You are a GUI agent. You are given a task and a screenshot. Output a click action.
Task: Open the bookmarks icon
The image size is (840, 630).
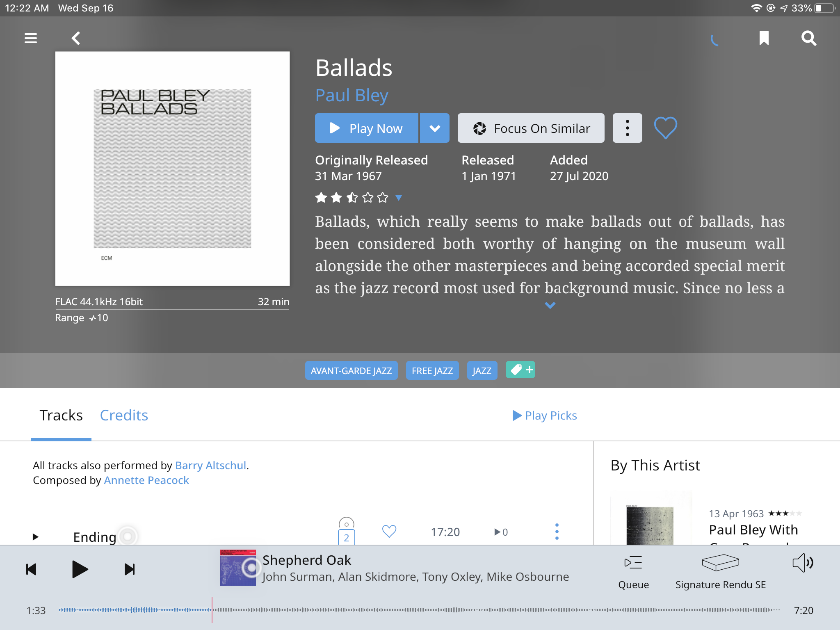(764, 38)
